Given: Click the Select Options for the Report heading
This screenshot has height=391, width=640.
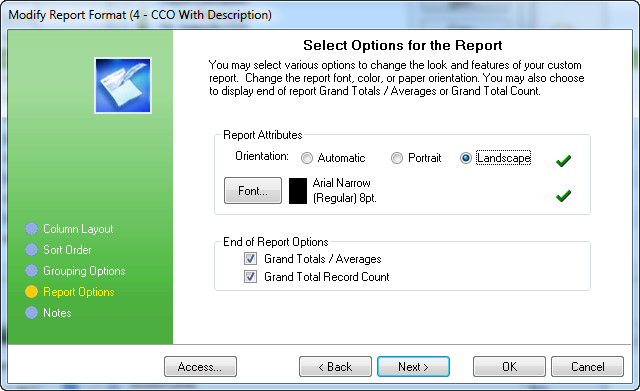Looking at the screenshot, I should pyautogui.click(x=402, y=45).
